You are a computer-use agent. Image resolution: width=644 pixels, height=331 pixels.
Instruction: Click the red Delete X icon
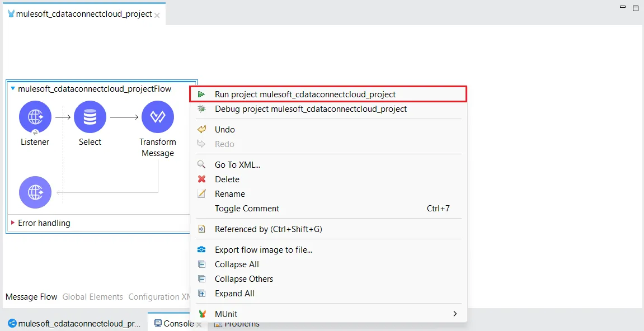202,179
